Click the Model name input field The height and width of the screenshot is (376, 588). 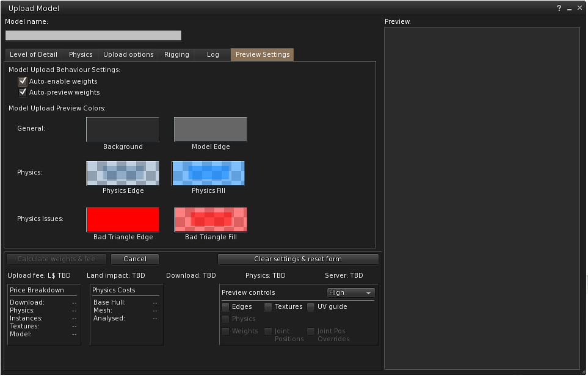pos(93,35)
